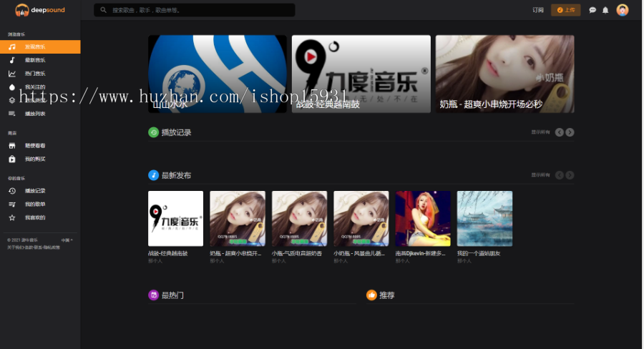The height and width of the screenshot is (349, 644).
Task: Open 我喜欢的 favorites star item
Action: (x=40, y=217)
